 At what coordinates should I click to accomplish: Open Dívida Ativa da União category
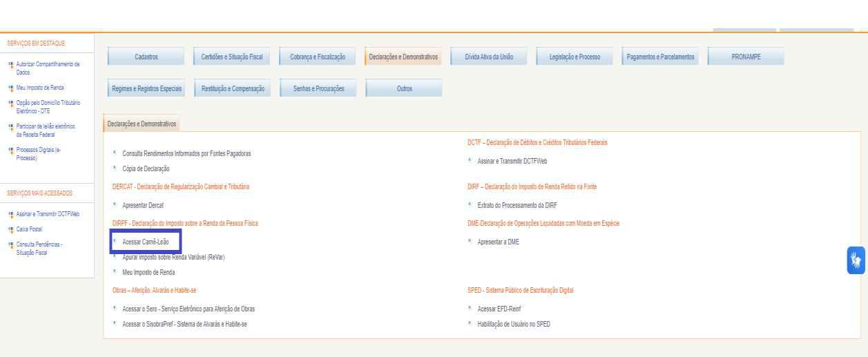(x=489, y=57)
